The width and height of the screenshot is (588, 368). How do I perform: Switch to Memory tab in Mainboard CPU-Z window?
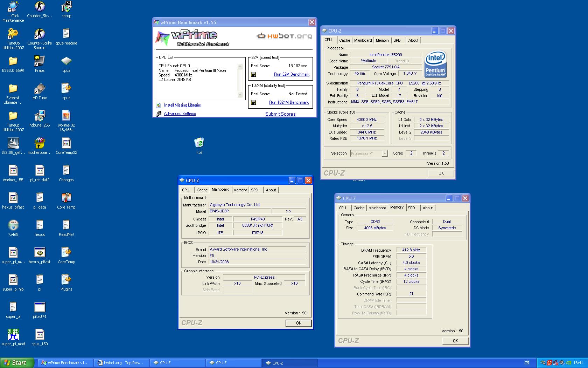[240, 190]
